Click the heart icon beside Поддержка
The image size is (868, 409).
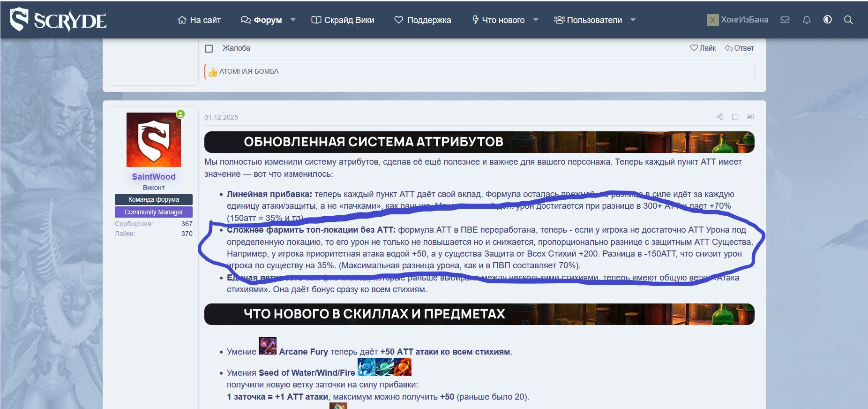click(399, 20)
